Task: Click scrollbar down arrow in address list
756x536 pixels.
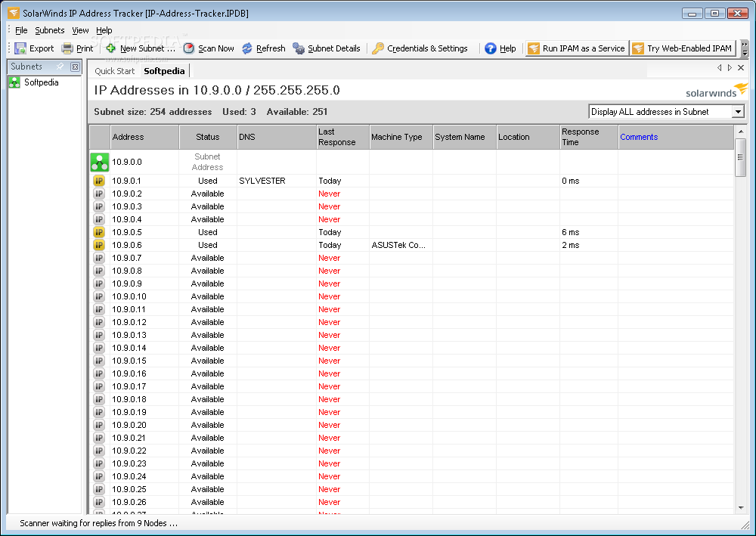Action: (x=741, y=507)
